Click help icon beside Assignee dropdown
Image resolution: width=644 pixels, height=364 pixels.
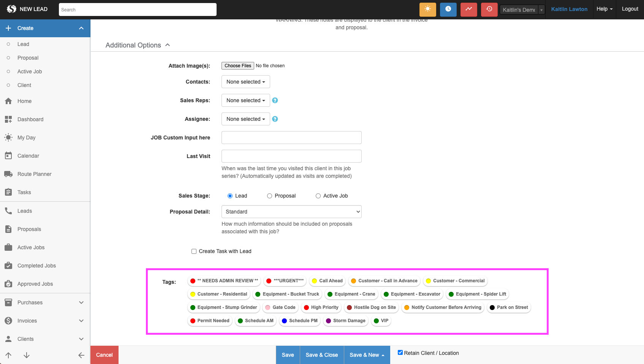(275, 119)
